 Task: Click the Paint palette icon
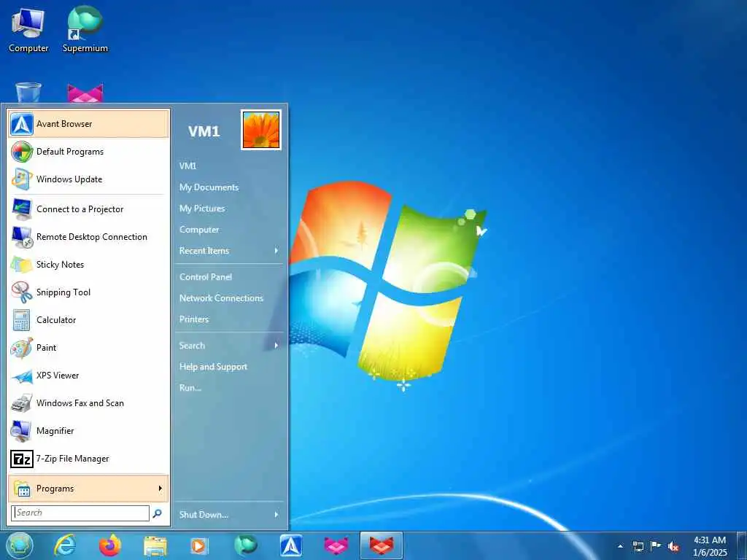(22, 348)
